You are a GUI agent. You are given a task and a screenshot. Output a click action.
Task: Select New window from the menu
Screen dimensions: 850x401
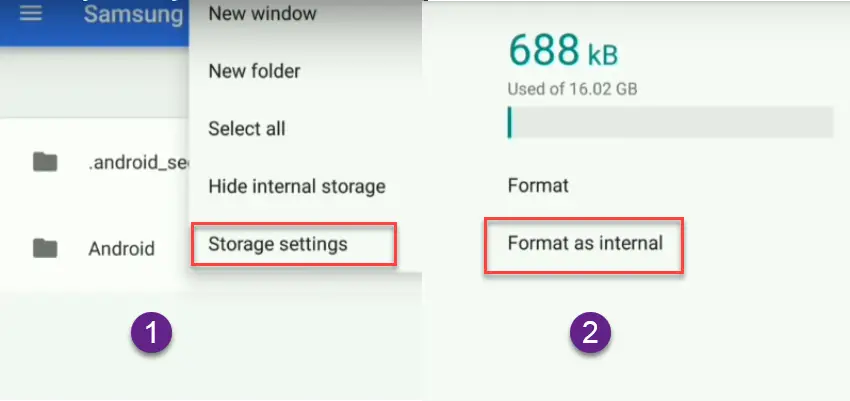tap(262, 13)
